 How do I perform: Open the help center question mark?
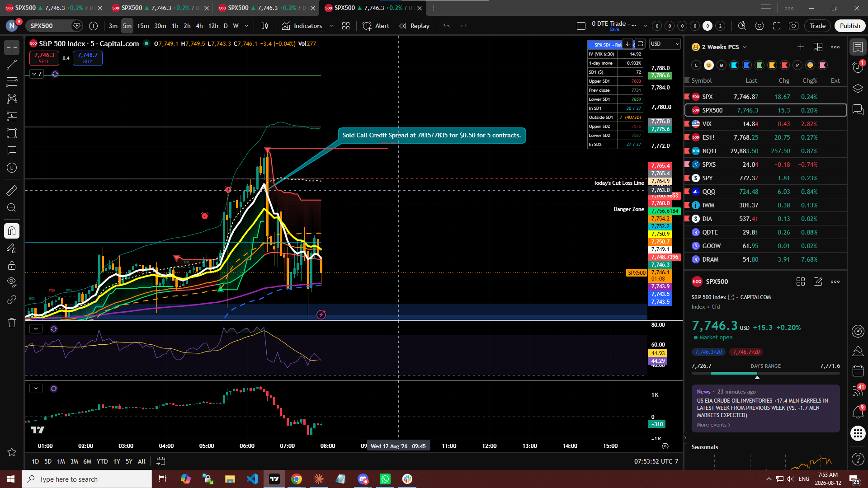click(858, 459)
